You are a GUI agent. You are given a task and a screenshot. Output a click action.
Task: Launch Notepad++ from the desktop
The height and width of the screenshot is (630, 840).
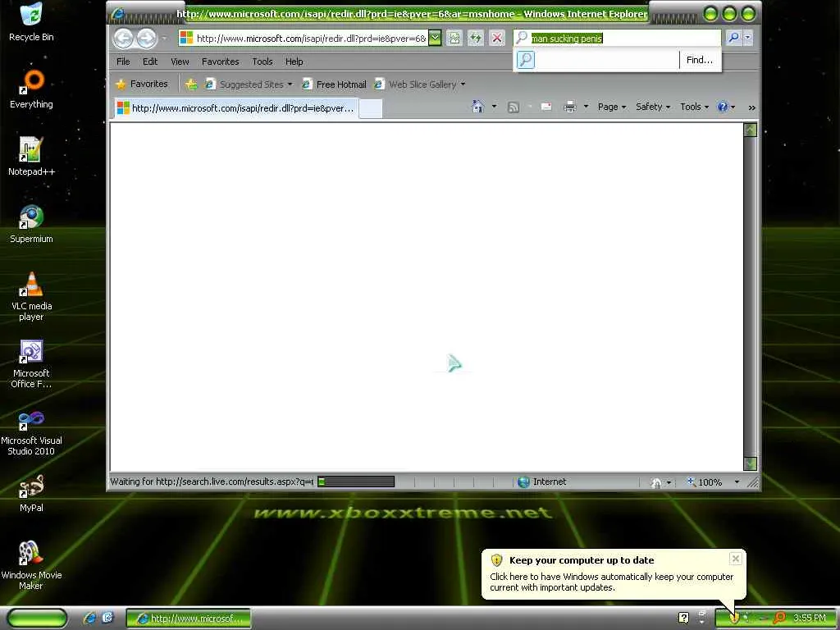pos(31,157)
